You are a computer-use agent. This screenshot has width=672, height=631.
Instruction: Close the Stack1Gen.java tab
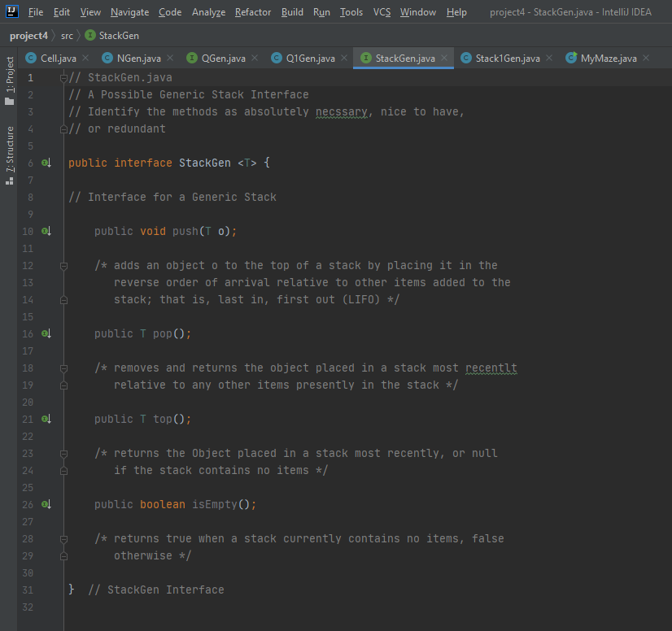coord(549,58)
